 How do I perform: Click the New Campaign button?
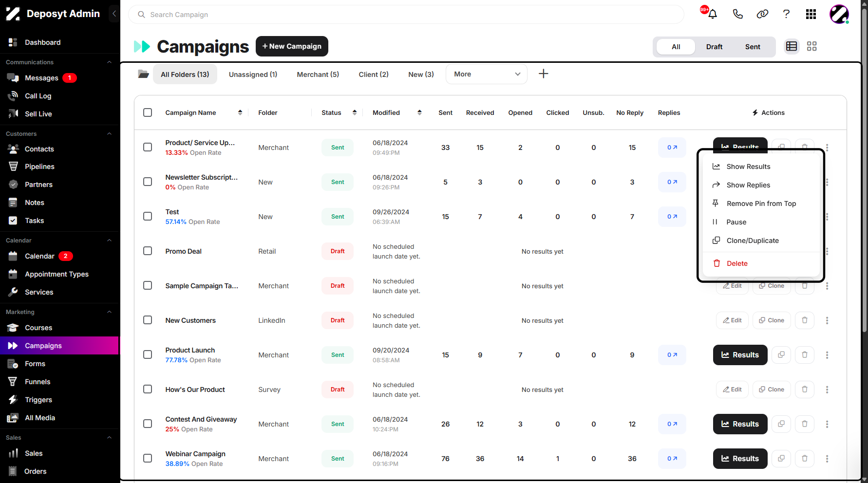pos(292,46)
